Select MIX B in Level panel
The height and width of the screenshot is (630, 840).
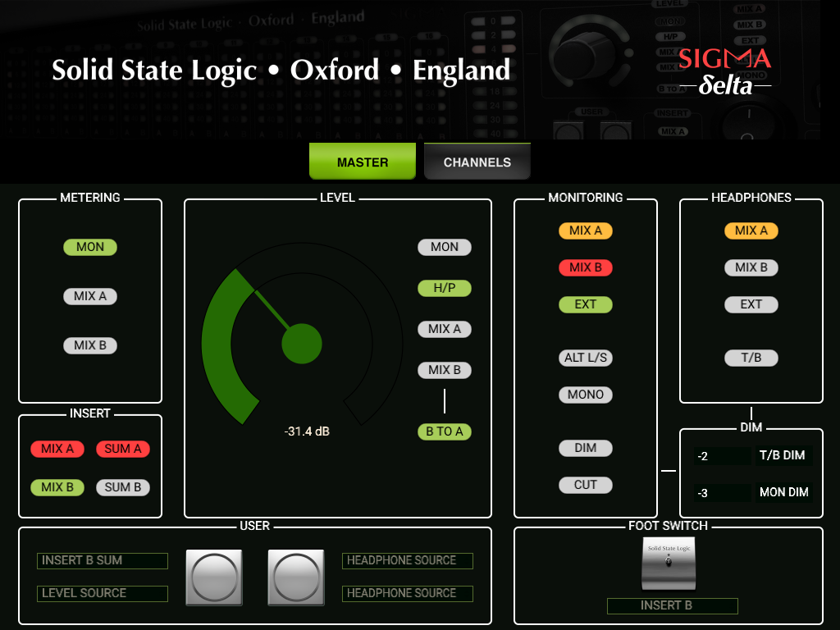[445, 370]
